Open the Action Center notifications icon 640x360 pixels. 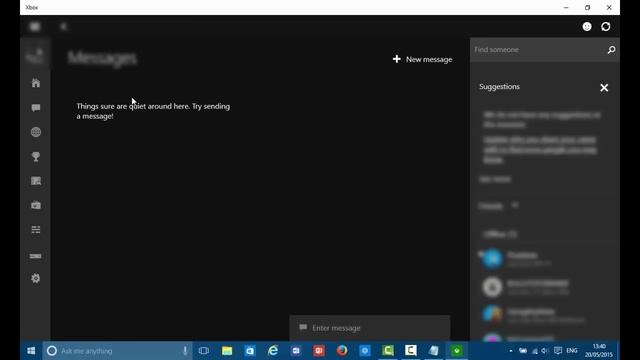[558, 351]
